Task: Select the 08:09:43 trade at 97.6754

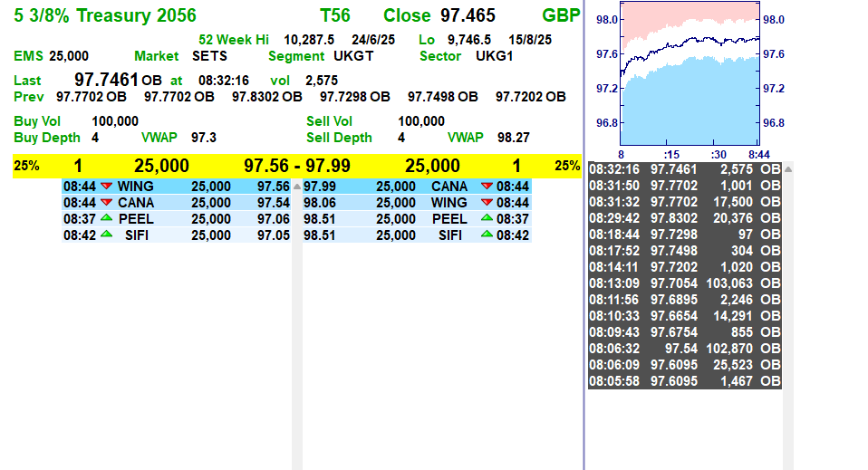Action: click(x=685, y=332)
